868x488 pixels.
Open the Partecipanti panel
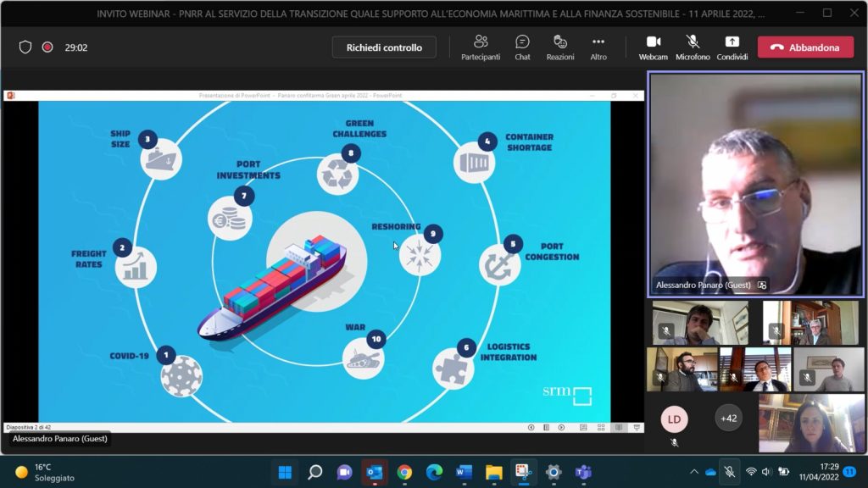(481, 47)
